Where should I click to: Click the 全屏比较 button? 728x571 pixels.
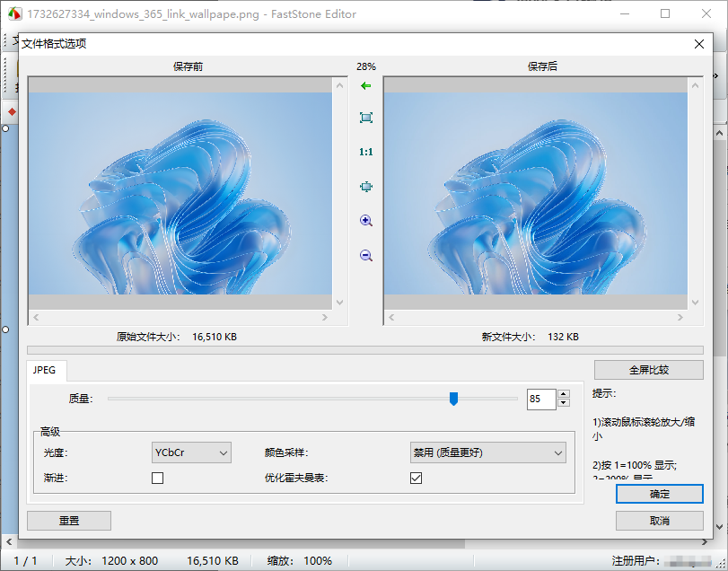point(648,369)
